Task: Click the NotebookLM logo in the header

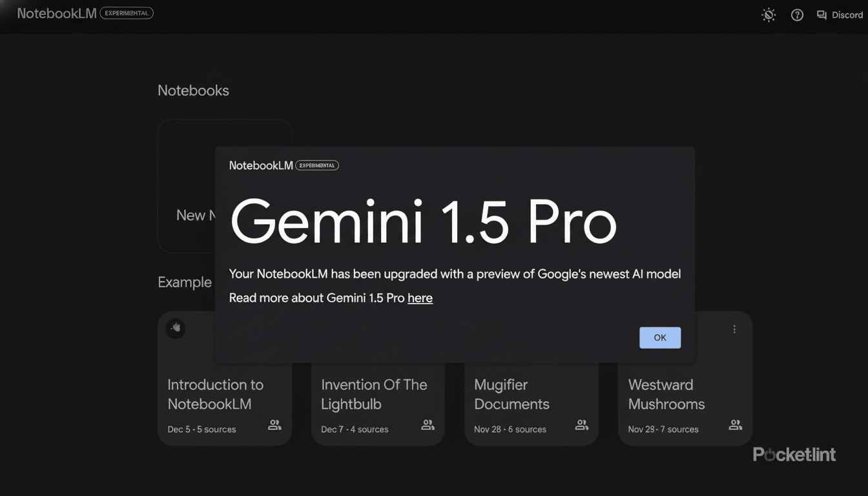Action: pyautogui.click(x=56, y=13)
